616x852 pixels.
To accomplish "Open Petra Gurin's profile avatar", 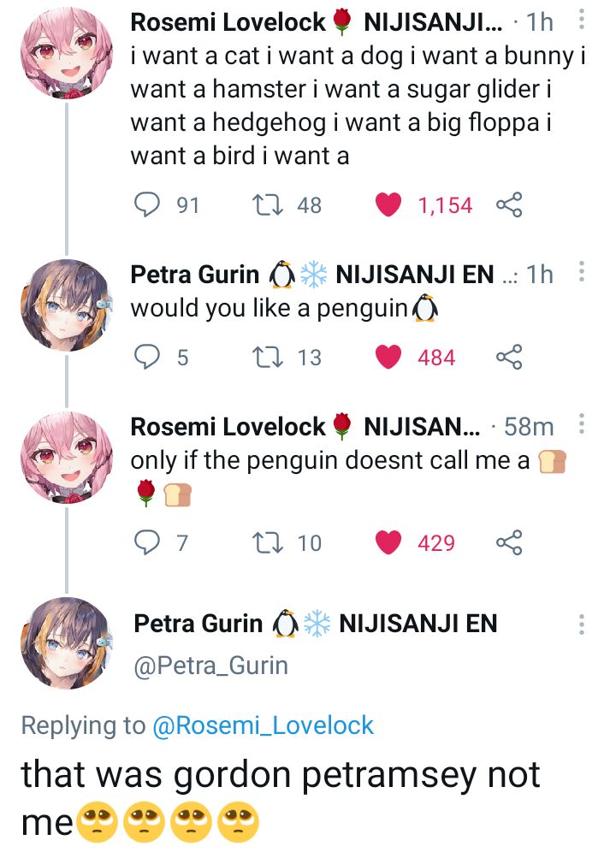I will (x=68, y=647).
